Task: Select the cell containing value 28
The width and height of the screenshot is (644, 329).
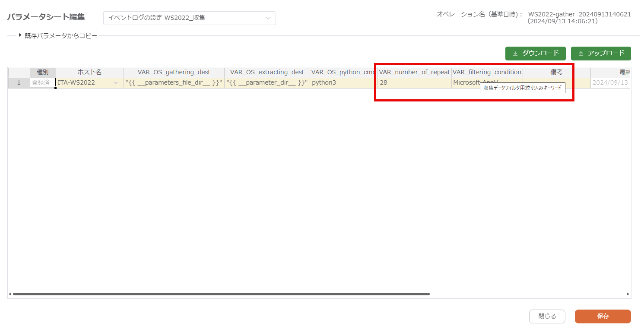Action: pos(414,82)
